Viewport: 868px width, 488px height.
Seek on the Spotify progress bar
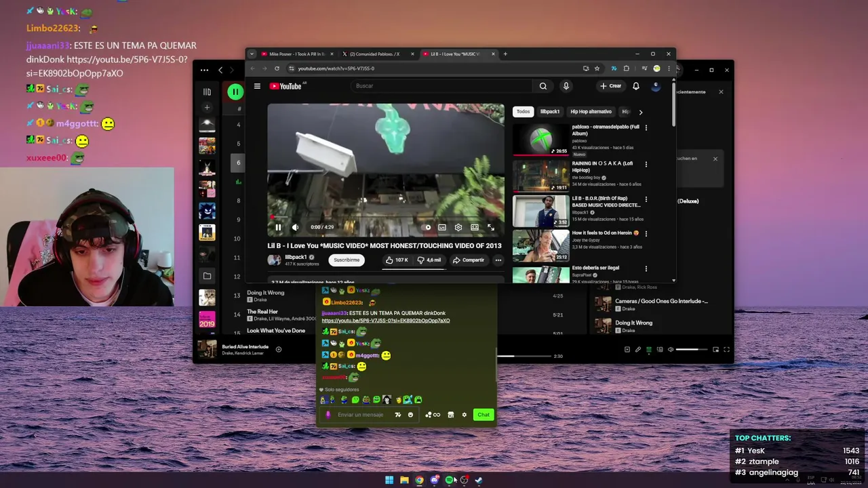click(x=524, y=356)
